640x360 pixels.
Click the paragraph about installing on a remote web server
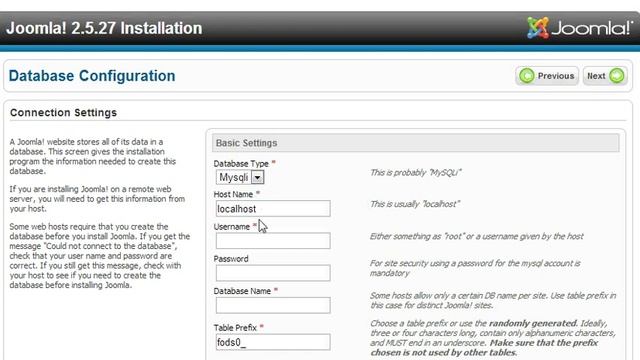point(97,199)
